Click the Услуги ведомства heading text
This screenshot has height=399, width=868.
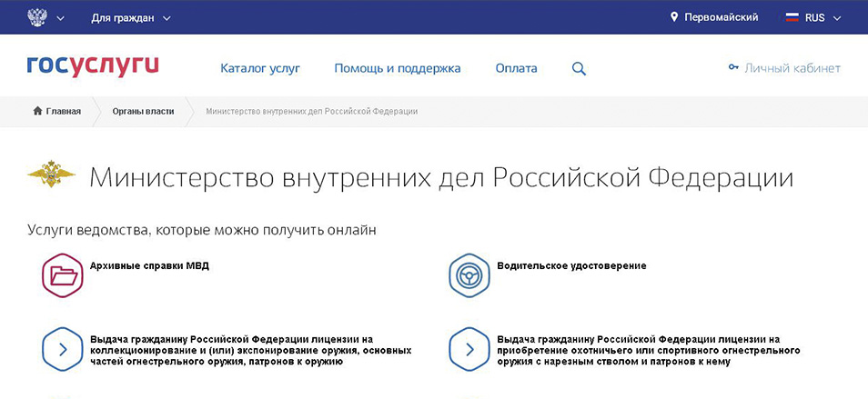pyautogui.click(x=202, y=230)
